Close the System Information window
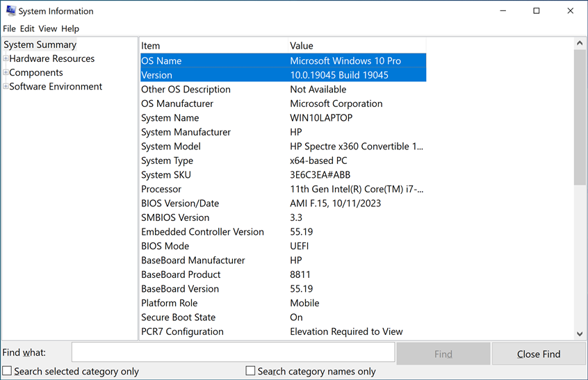The height and width of the screenshot is (380, 588). [x=571, y=11]
